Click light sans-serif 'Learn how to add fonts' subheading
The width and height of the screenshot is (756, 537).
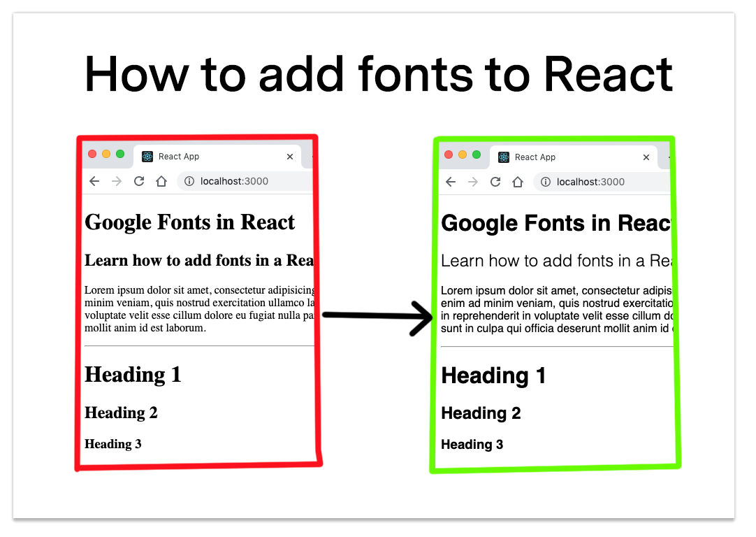pos(556,261)
